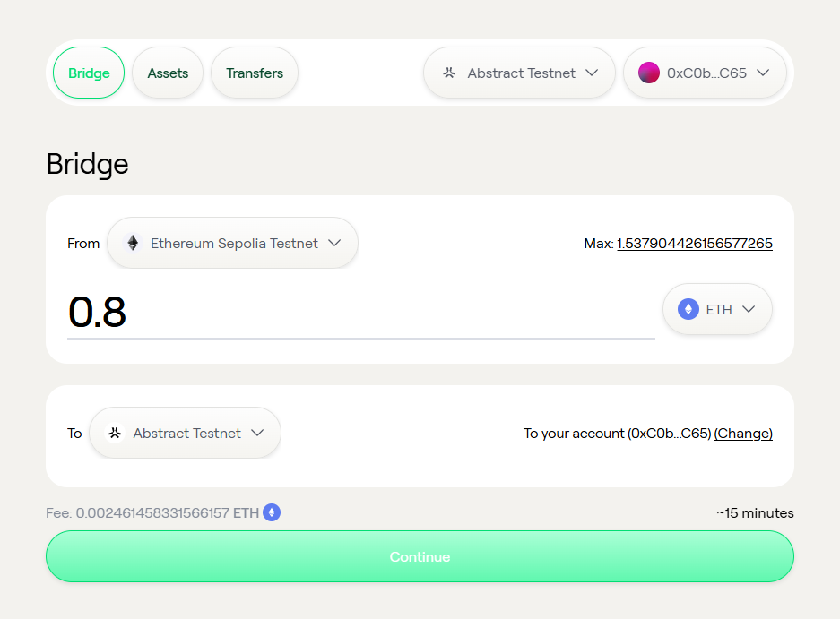Image resolution: width=840 pixels, height=619 pixels.
Task: Click the (Change) recipient link
Action: pos(743,434)
